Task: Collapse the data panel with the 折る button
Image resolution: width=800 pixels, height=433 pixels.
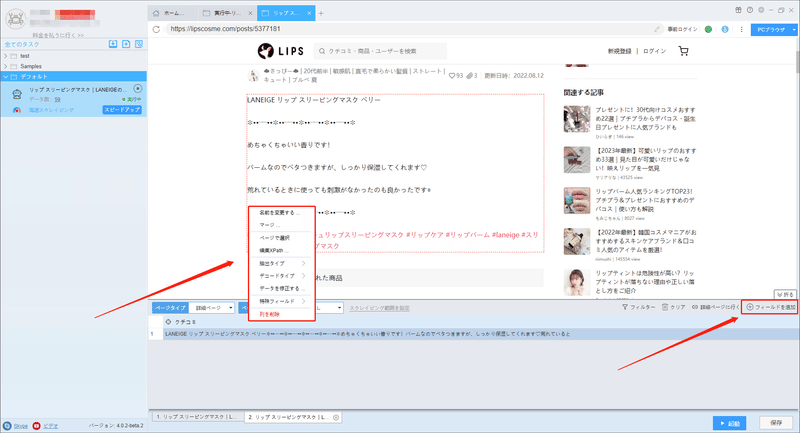Action: (x=785, y=295)
